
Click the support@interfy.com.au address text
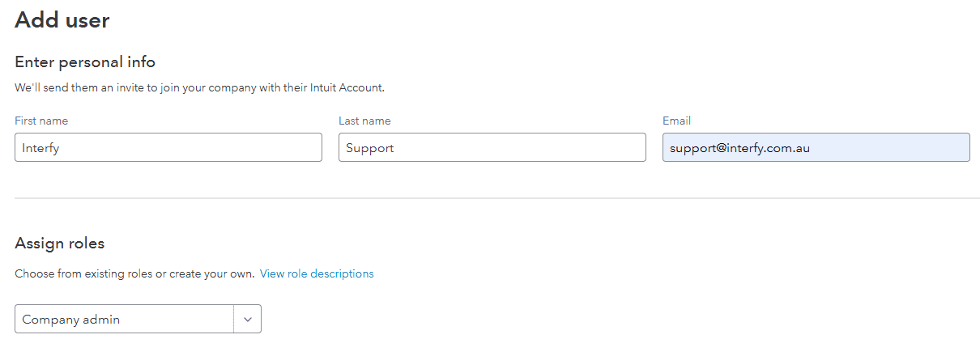pos(739,148)
